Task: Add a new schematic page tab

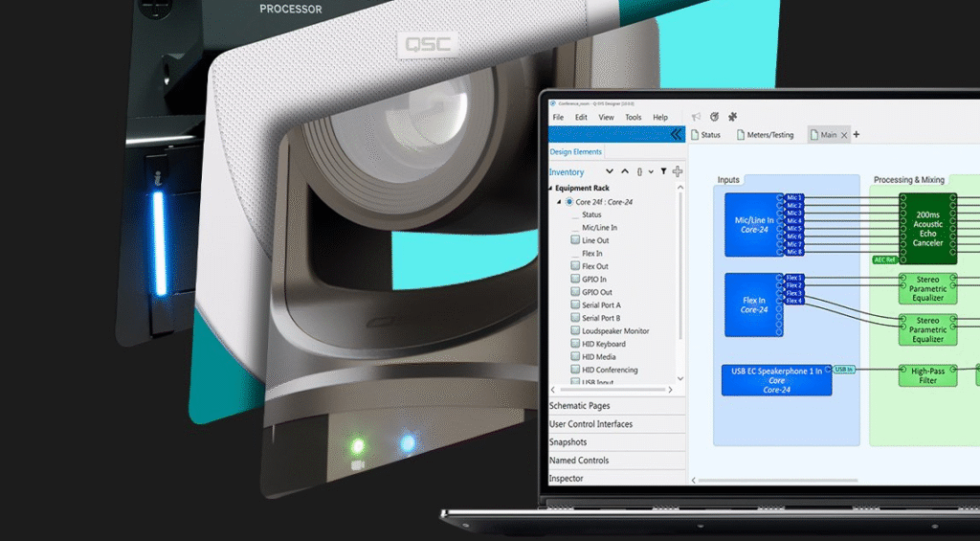Action: pos(857,135)
